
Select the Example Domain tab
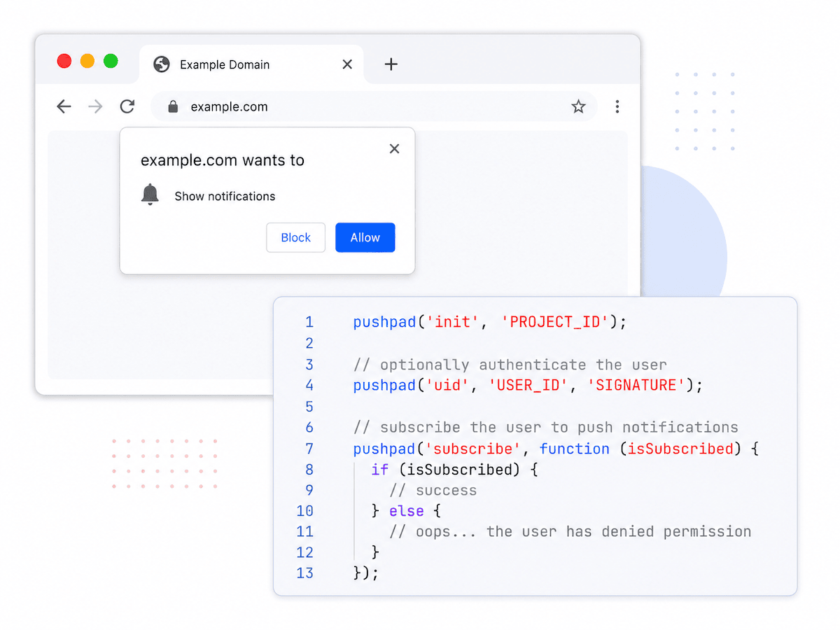(252, 64)
